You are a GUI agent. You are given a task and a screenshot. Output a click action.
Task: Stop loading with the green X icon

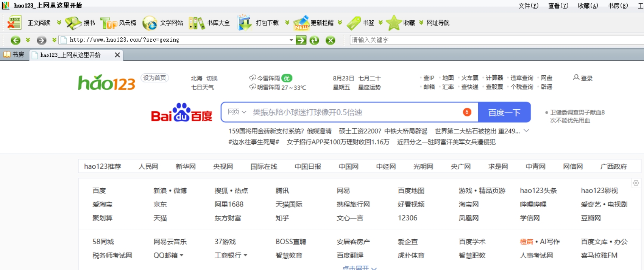pyautogui.click(x=331, y=40)
